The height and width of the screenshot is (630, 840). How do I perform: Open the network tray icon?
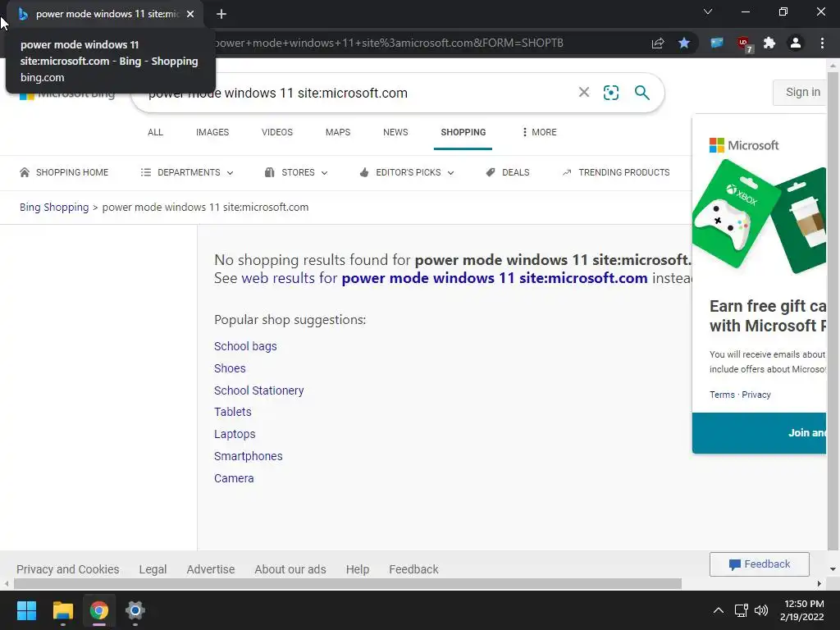click(742, 610)
